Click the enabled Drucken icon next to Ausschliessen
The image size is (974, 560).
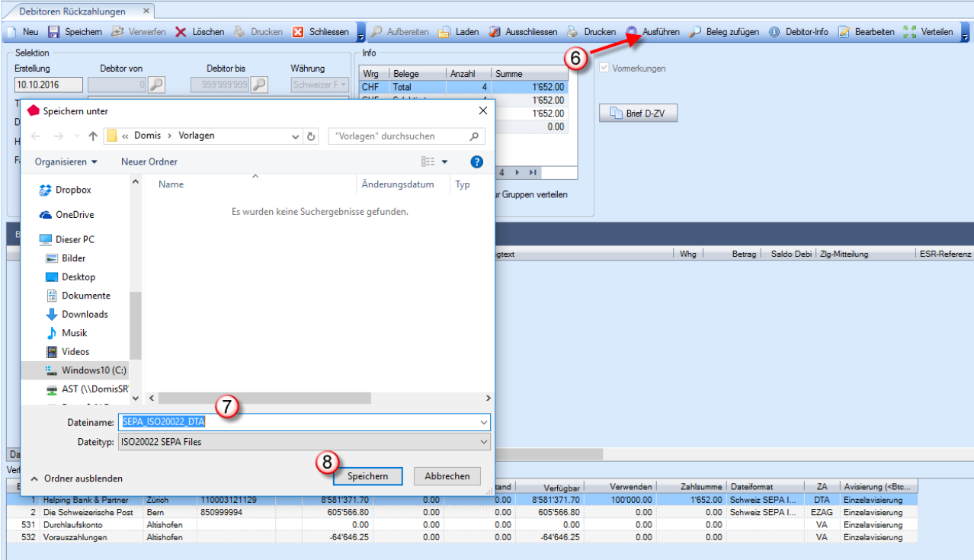coord(572,32)
